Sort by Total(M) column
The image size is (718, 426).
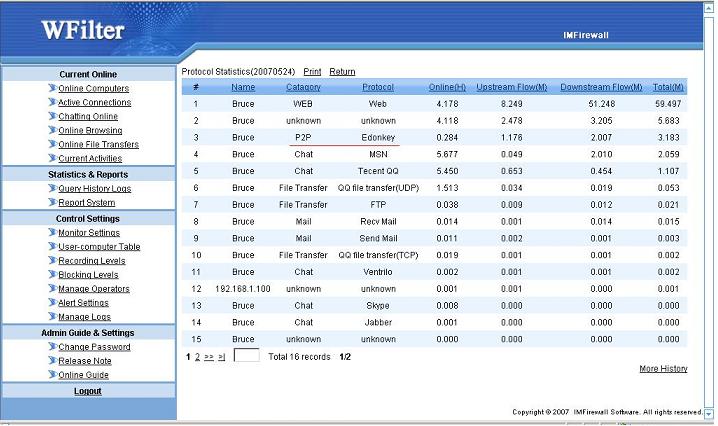[668, 87]
